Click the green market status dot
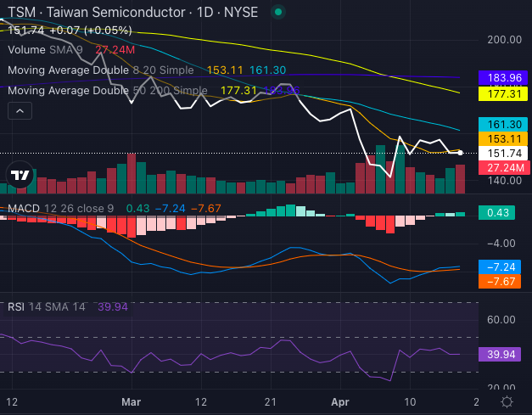Screen dimensions: 532x415 (279, 14)
